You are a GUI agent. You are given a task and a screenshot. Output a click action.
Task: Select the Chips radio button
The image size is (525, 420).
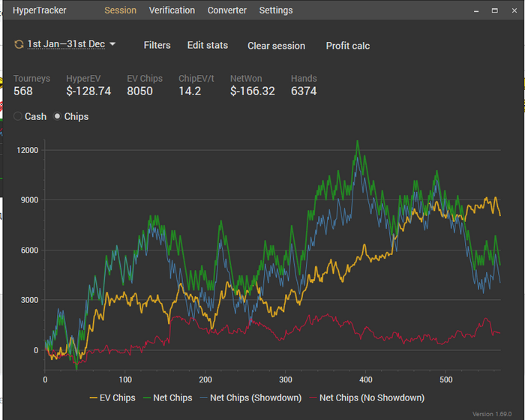pyautogui.click(x=58, y=117)
